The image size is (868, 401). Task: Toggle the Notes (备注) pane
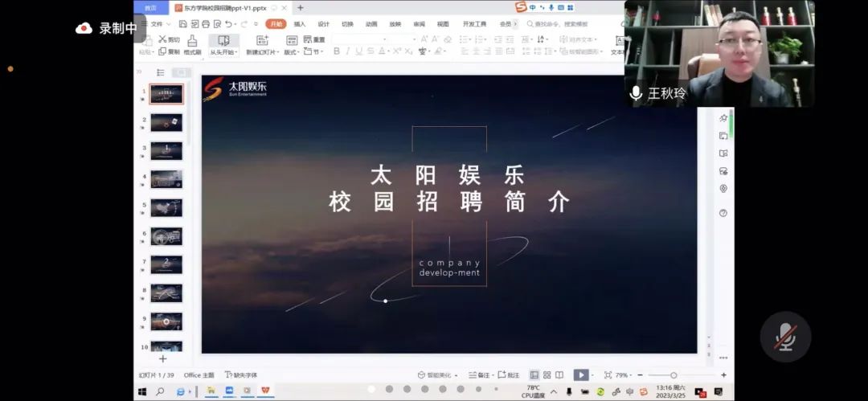pyautogui.click(x=479, y=375)
